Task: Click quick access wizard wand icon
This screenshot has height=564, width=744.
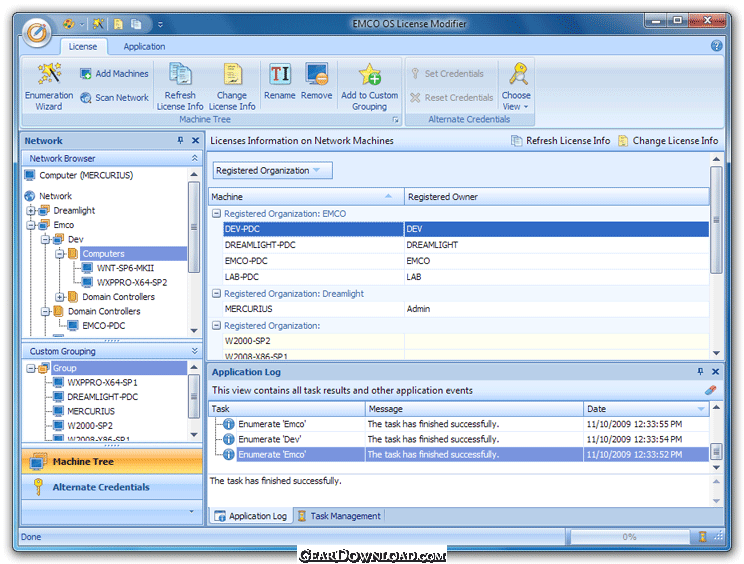Action: [98, 24]
